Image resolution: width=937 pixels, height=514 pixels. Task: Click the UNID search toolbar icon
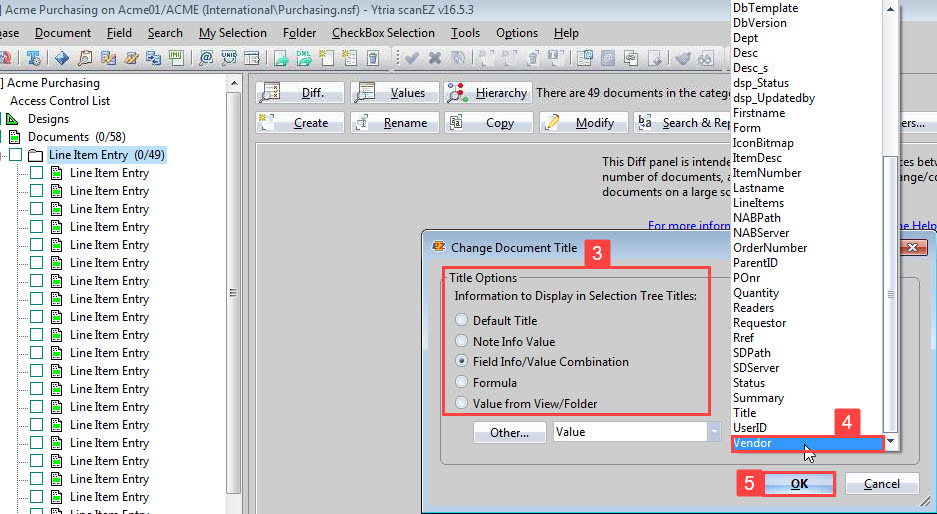pos(229,57)
